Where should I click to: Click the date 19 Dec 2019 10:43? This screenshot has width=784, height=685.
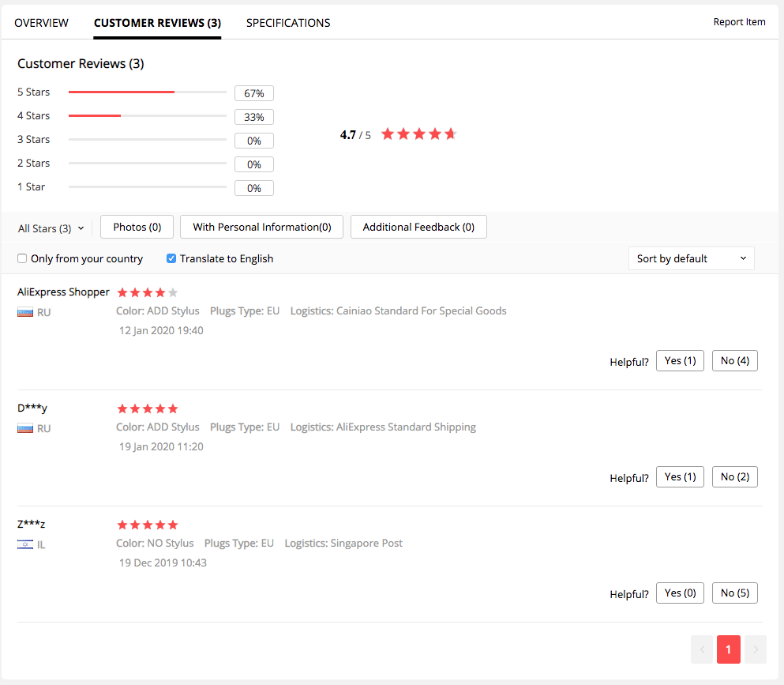point(163,563)
